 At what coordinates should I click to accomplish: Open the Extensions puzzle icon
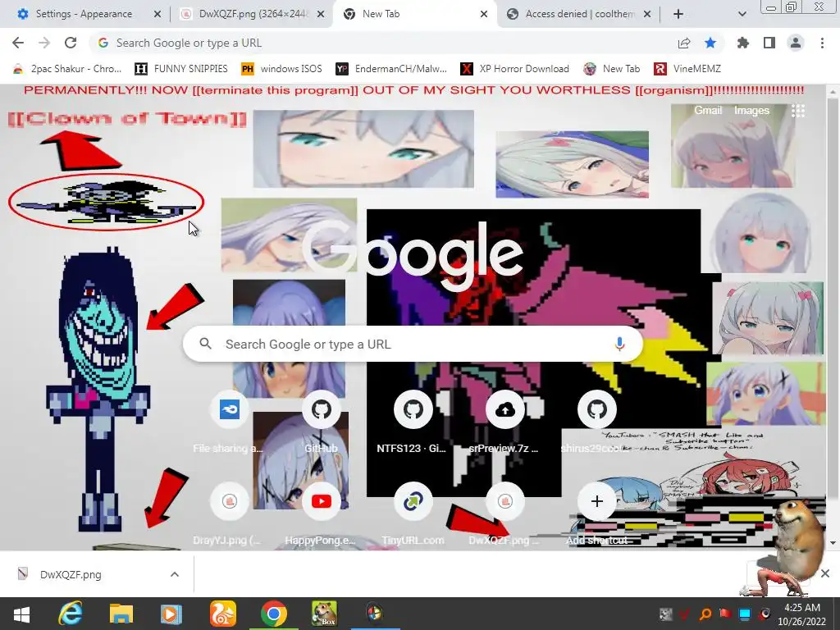743,43
